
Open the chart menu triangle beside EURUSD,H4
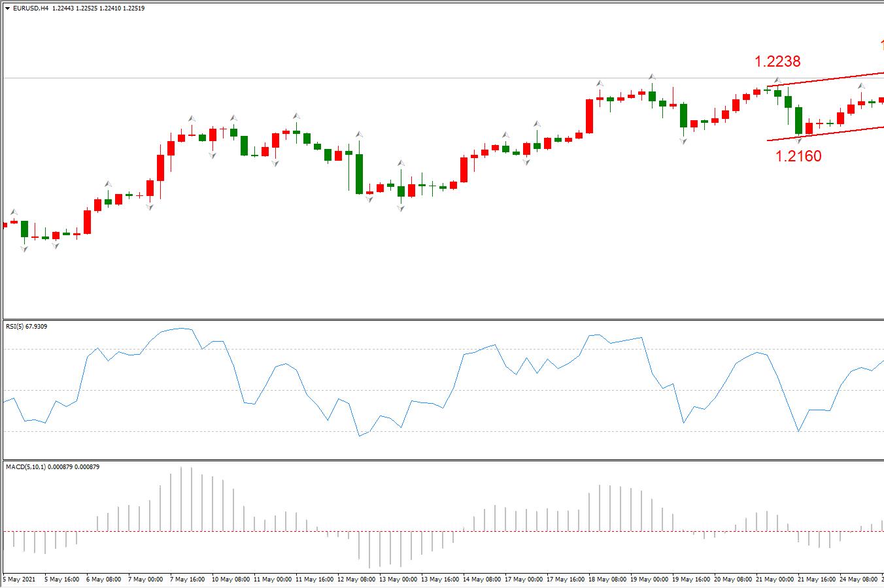pos(7,8)
